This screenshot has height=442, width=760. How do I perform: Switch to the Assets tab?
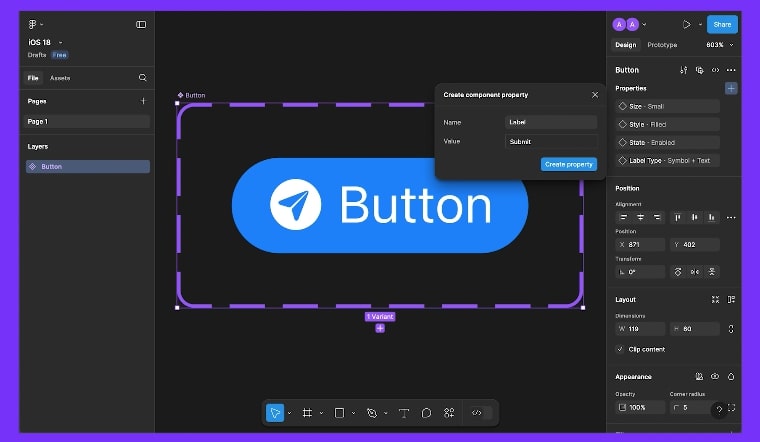pos(60,78)
